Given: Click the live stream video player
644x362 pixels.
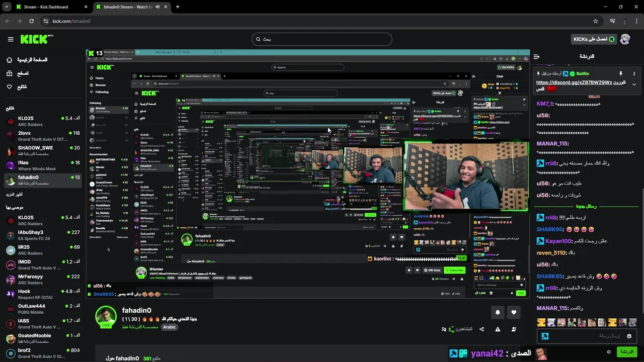Looking at the screenshot, I should coord(308,174).
